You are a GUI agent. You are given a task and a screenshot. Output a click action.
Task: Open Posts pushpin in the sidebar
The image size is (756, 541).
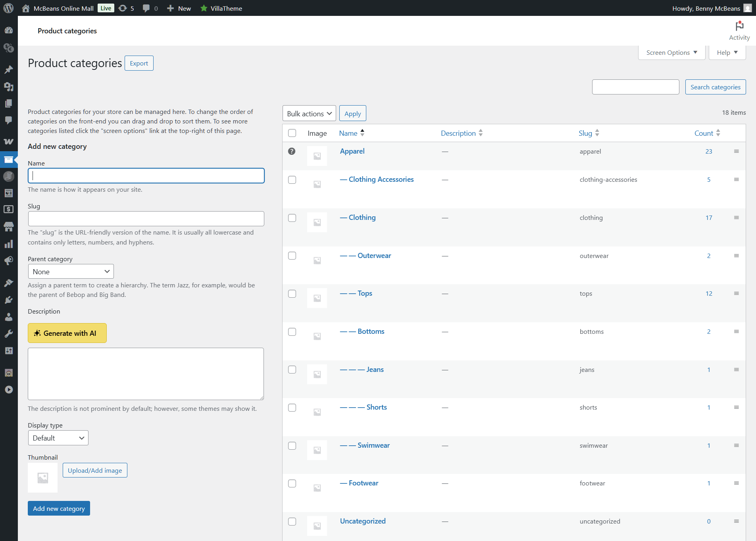pyautogui.click(x=9, y=69)
